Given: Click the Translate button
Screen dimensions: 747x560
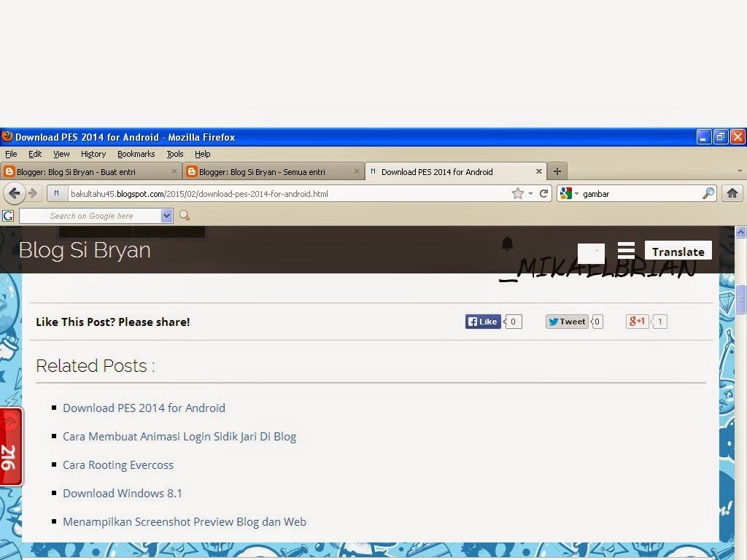Looking at the screenshot, I should tap(678, 251).
